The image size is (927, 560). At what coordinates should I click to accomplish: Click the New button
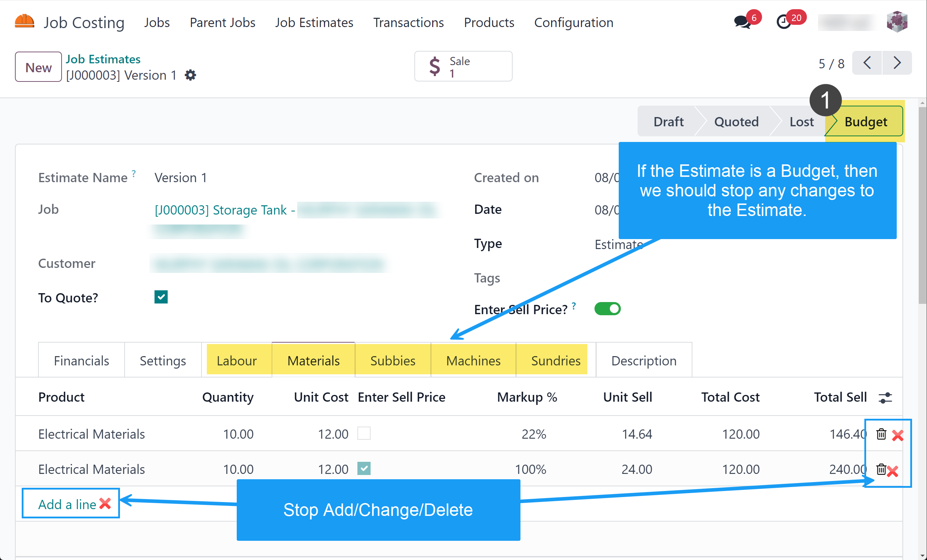38,67
